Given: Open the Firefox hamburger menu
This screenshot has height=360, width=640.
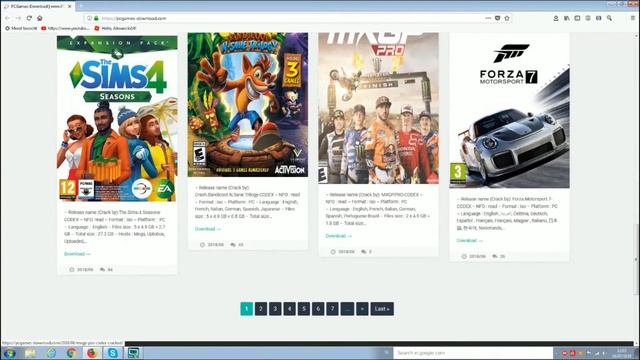Looking at the screenshot, I should pos(633,18).
